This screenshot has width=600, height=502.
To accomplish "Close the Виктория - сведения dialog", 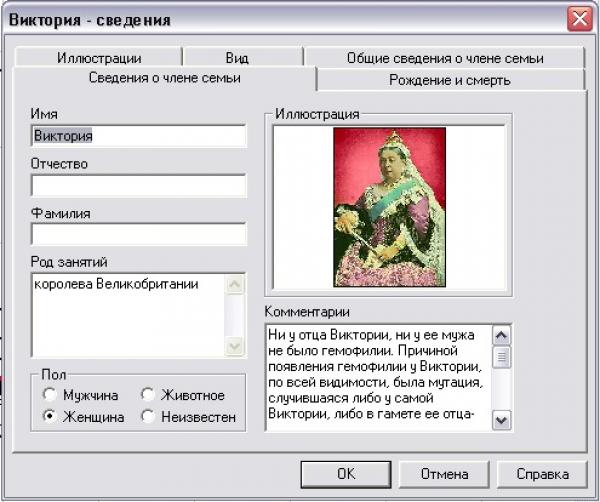I will pyautogui.click(x=579, y=18).
